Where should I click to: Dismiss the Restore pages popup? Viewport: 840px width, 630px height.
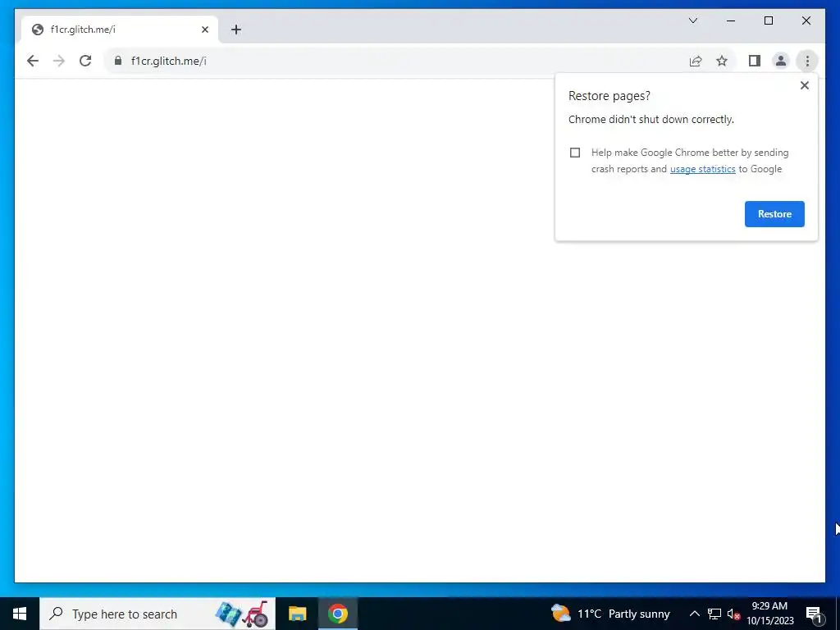point(804,85)
